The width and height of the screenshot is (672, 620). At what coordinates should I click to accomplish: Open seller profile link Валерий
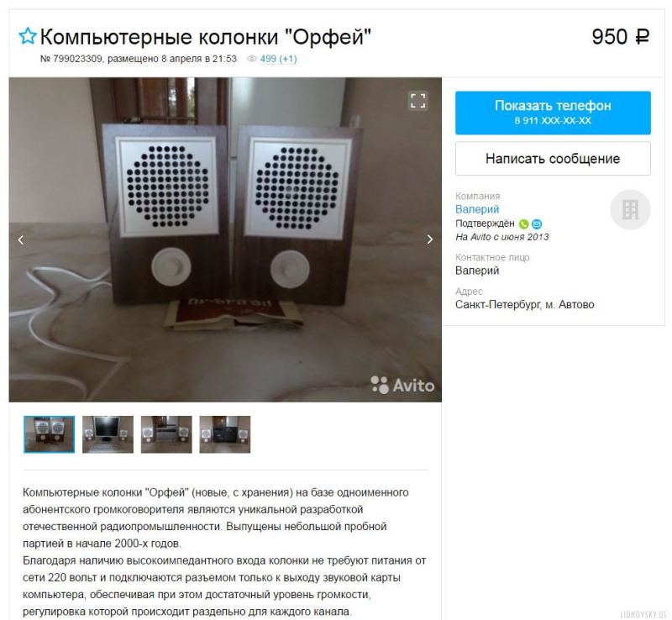pyautogui.click(x=477, y=209)
